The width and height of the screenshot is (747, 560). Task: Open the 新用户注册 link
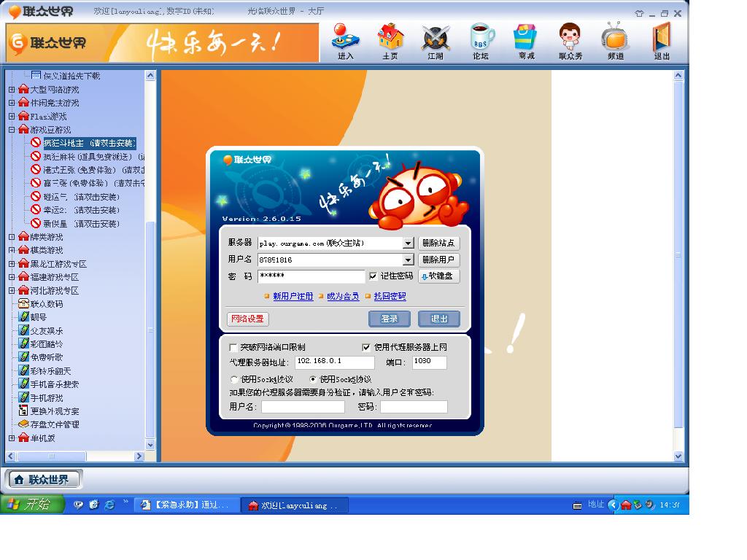(293, 296)
